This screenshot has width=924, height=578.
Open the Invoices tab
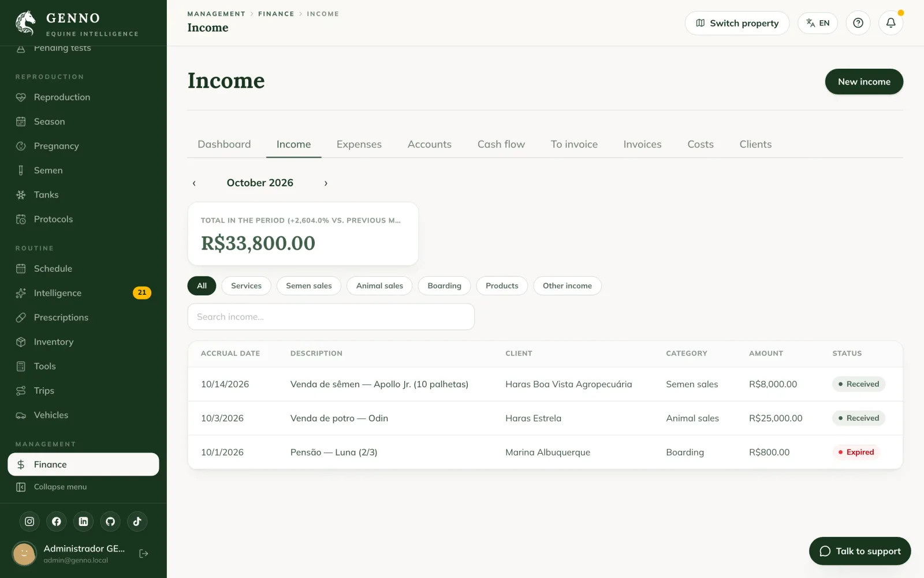tap(642, 144)
